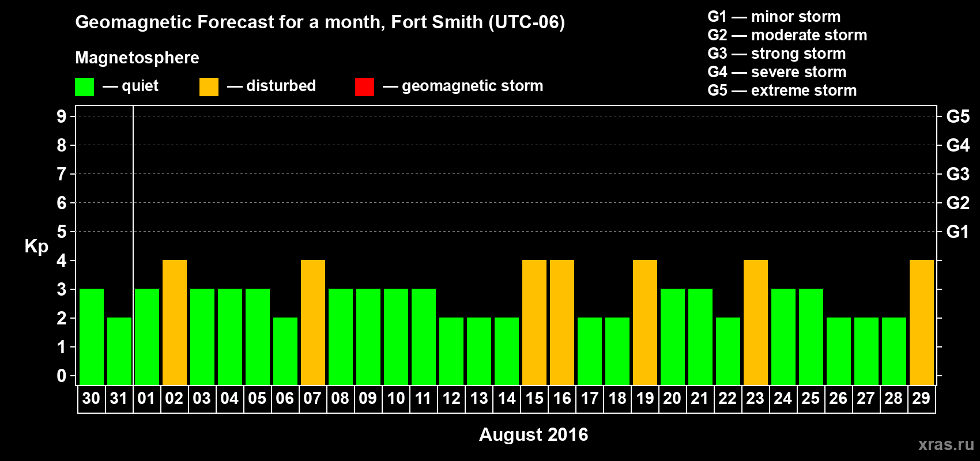
Task: Click the Kp value 0 tick label
Action: tap(62, 376)
